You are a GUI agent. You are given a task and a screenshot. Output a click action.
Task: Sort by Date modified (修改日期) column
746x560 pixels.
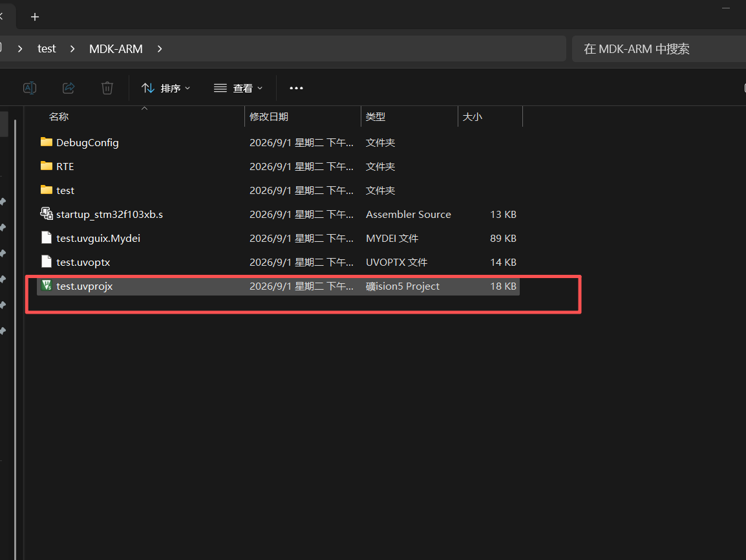click(269, 116)
